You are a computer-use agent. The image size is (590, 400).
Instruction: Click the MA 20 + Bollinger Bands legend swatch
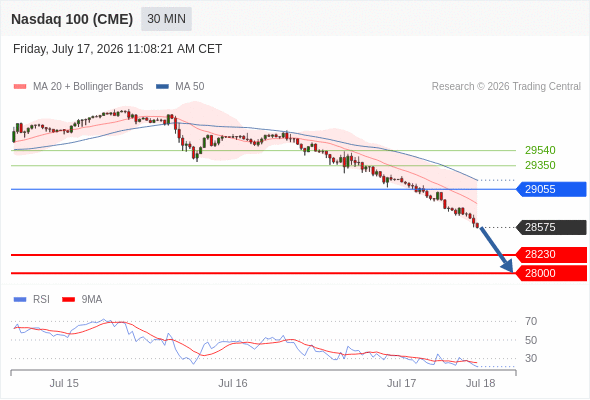(20, 87)
